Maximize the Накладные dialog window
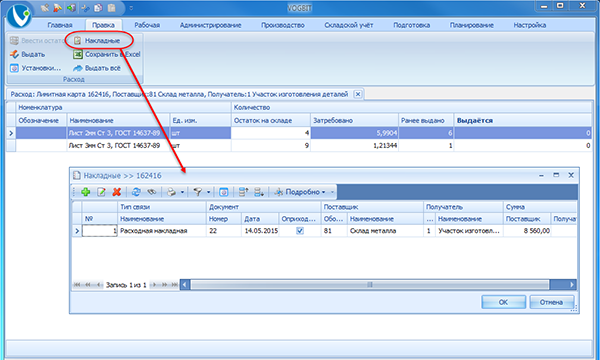The width and height of the screenshot is (600, 360). click(x=556, y=175)
